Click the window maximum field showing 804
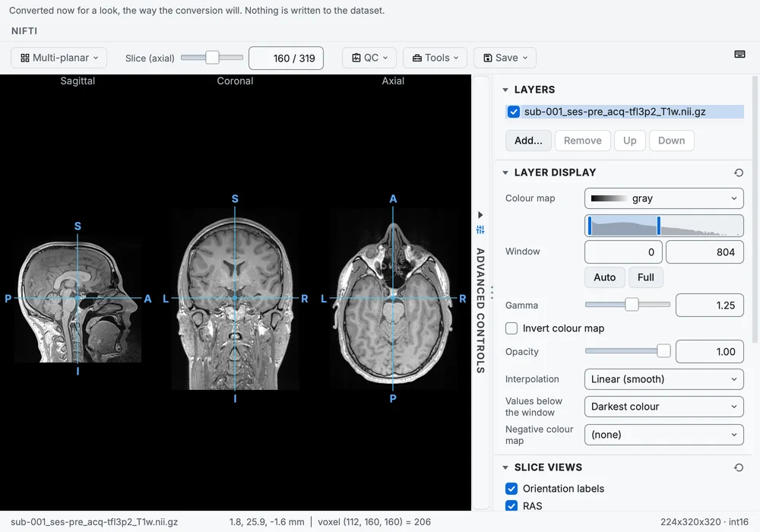The width and height of the screenshot is (760, 532). (705, 252)
